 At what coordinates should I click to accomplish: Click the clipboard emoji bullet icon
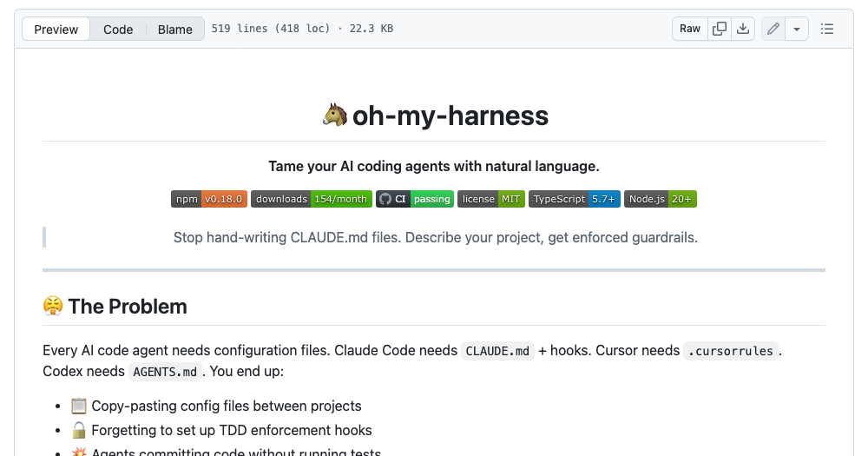79,406
